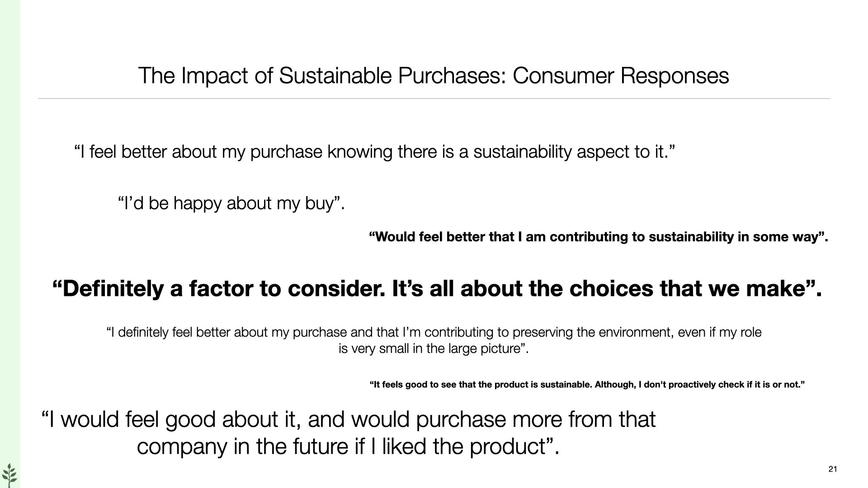Click the quote "I'd be happy about my buy"
The image size is (868, 488).
coord(231,203)
